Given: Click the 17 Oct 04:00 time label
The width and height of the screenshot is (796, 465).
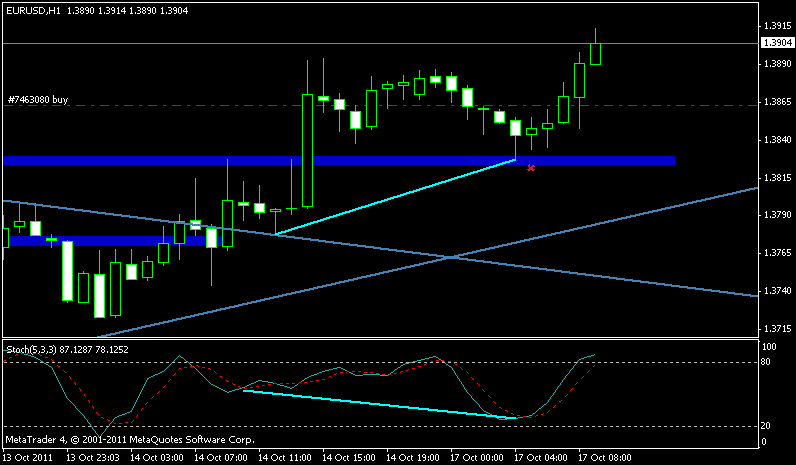Looking at the screenshot, I should pyautogui.click(x=541, y=457).
